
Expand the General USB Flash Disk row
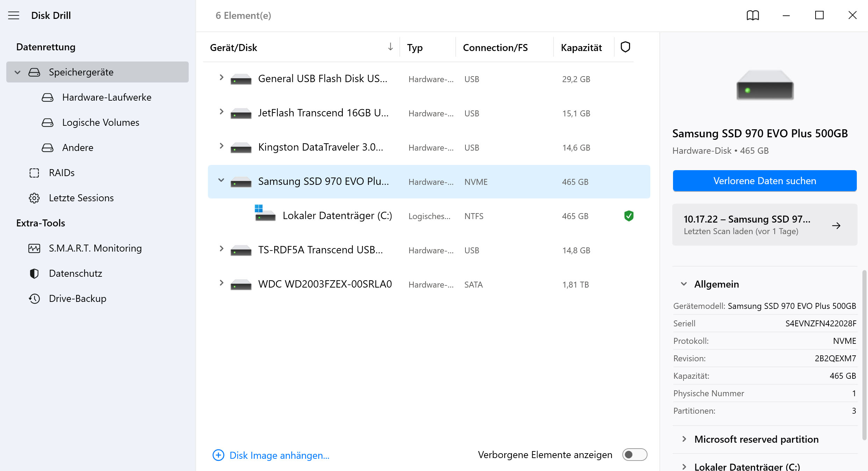221,77
